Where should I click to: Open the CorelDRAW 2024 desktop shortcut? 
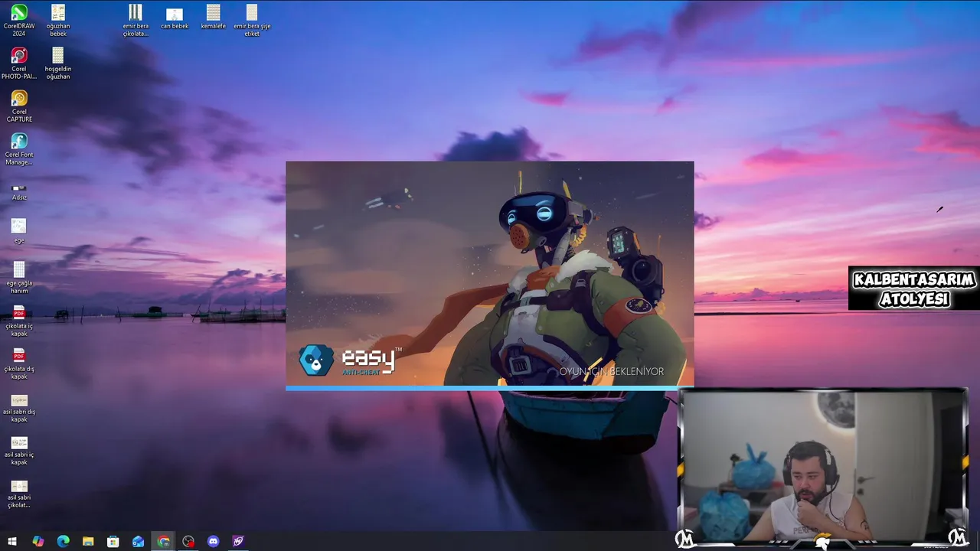[x=19, y=20]
